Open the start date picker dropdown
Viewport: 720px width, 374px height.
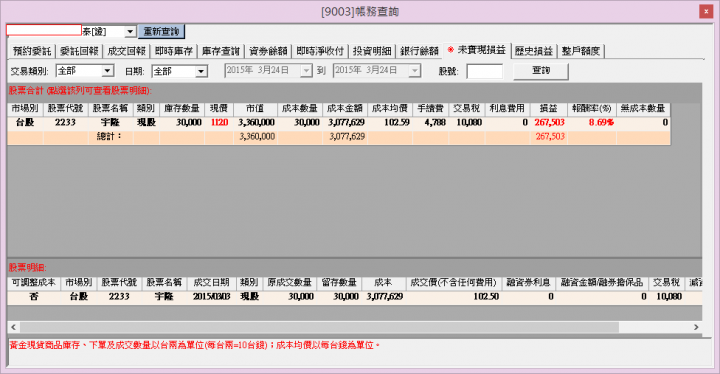[x=306, y=71]
